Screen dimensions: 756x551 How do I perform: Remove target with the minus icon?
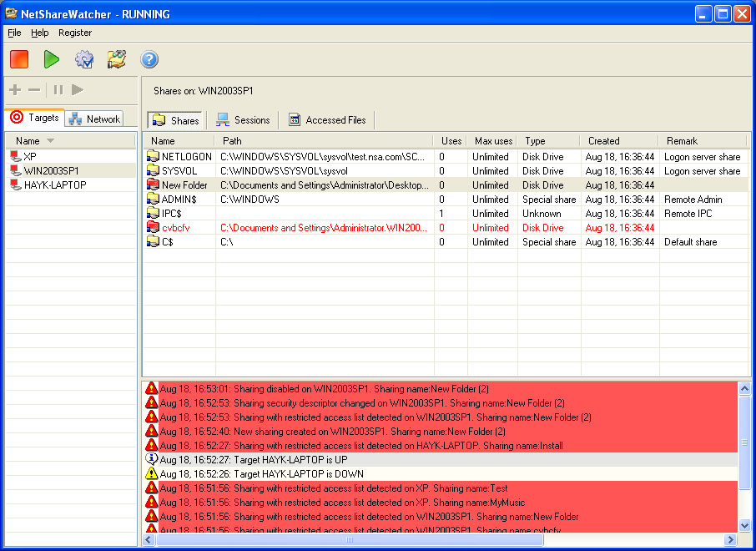coord(34,89)
